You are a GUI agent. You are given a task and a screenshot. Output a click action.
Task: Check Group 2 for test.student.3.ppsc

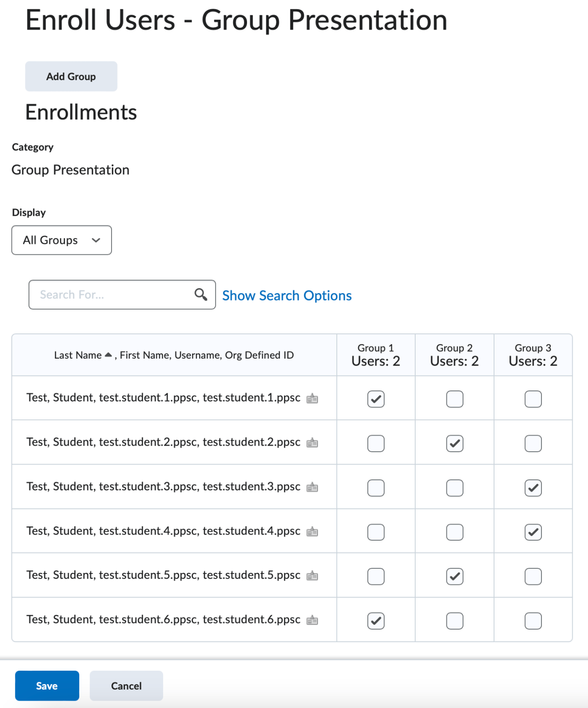tap(455, 488)
